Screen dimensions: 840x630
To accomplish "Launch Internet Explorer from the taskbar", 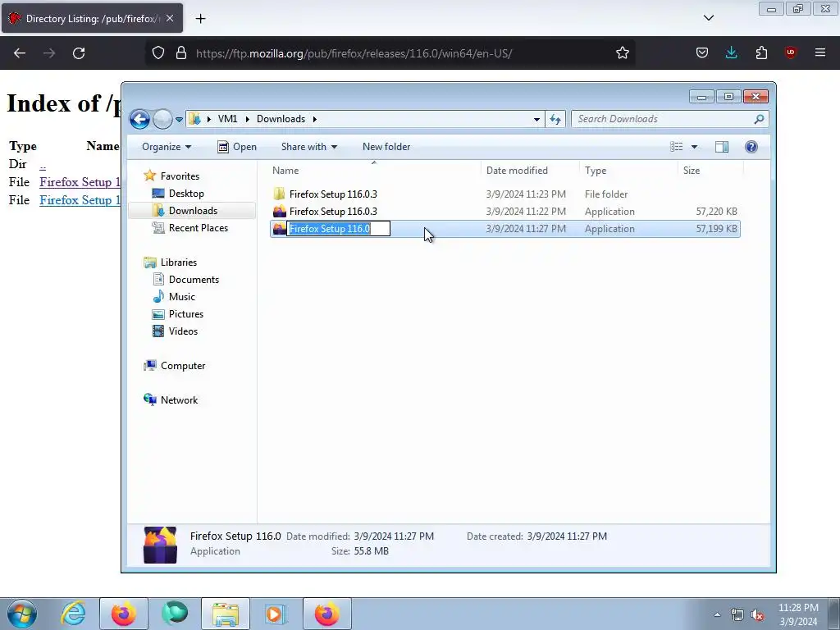I will (73, 614).
